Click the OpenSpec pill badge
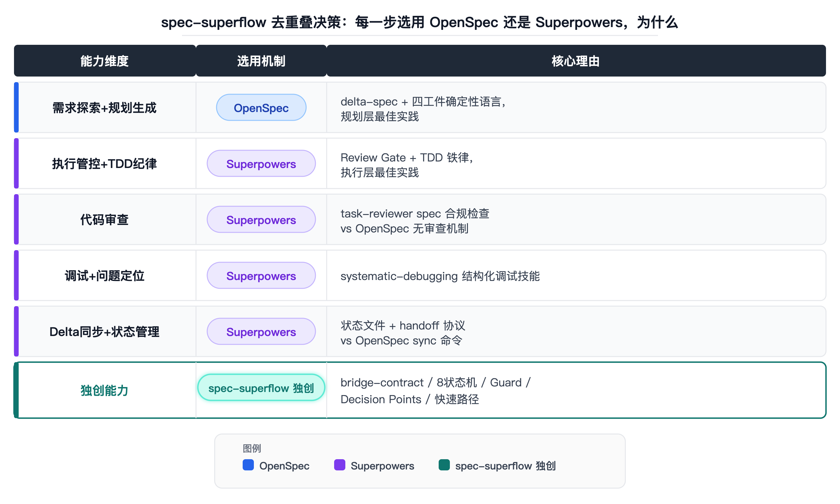This screenshot has width=840, height=504. pyautogui.click(x=261, y=108)
